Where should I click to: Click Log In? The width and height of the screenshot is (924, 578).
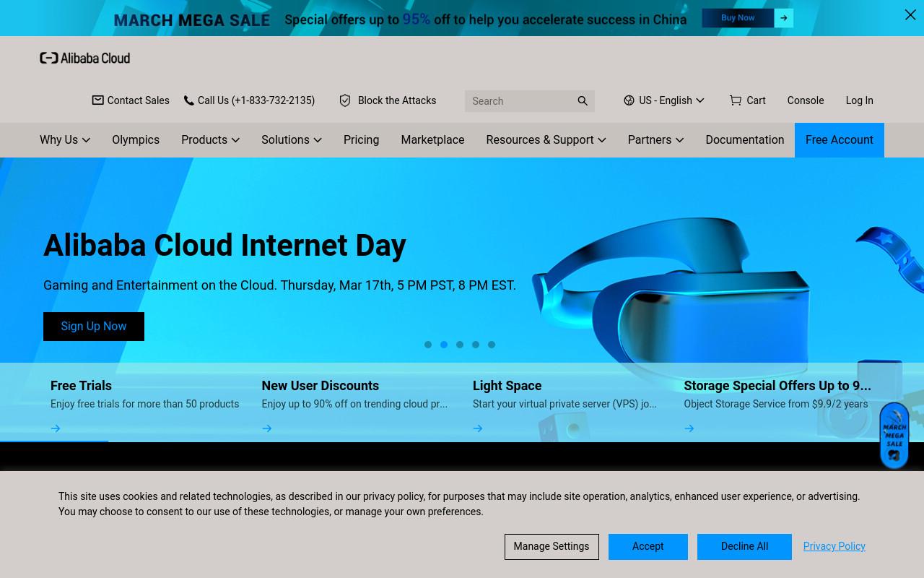coord(859,100)
